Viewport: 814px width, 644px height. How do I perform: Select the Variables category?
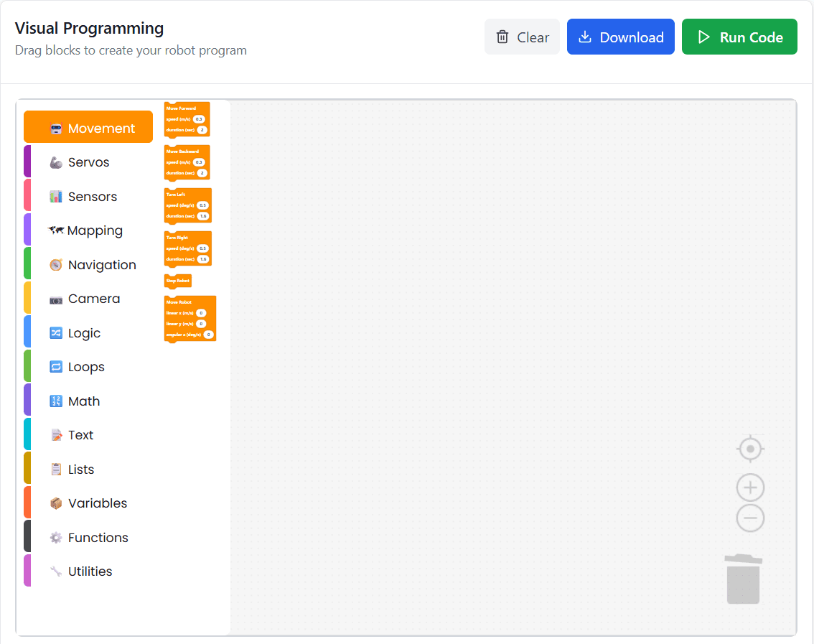[97, 503]
